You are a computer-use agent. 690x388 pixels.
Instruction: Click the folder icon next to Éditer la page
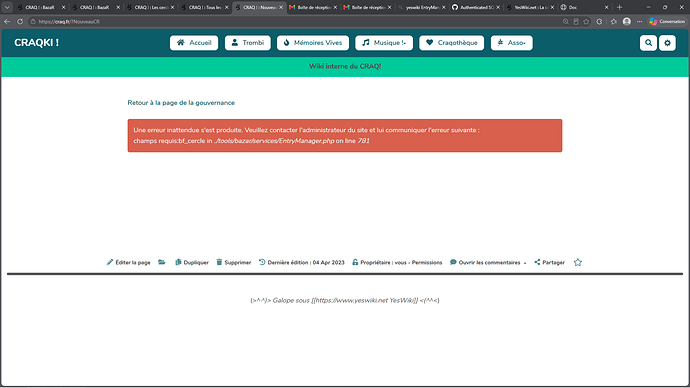pyautogui.click(x=162, y=262)
